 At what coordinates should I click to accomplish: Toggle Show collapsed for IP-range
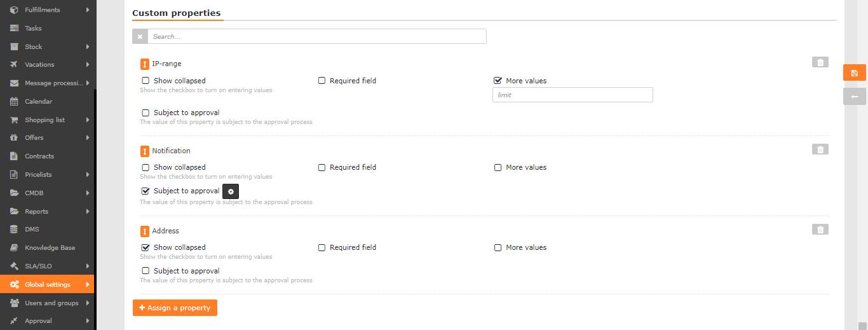[146, 81]
